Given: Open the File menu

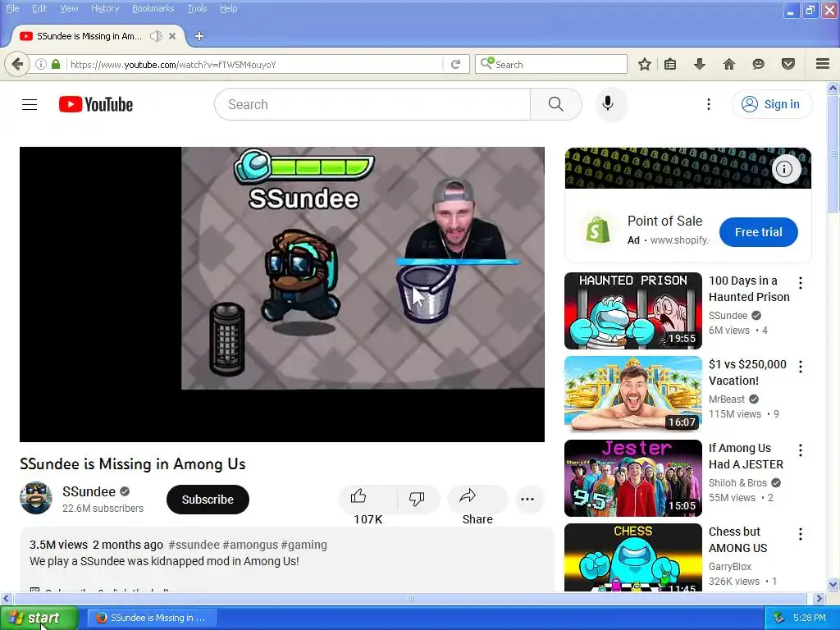Looking at the screenshot, I should [x=12, y=8].
